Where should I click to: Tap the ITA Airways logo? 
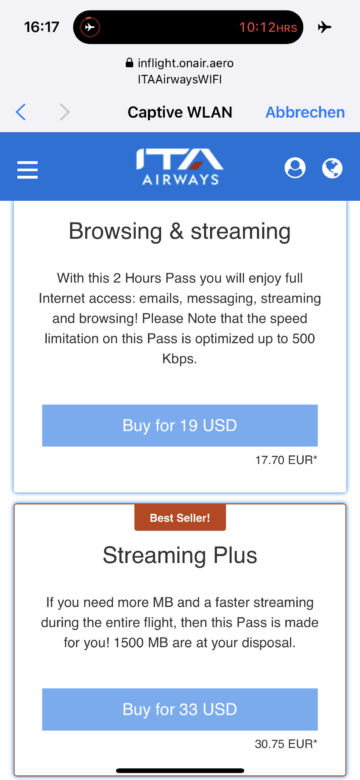(180, 167)
